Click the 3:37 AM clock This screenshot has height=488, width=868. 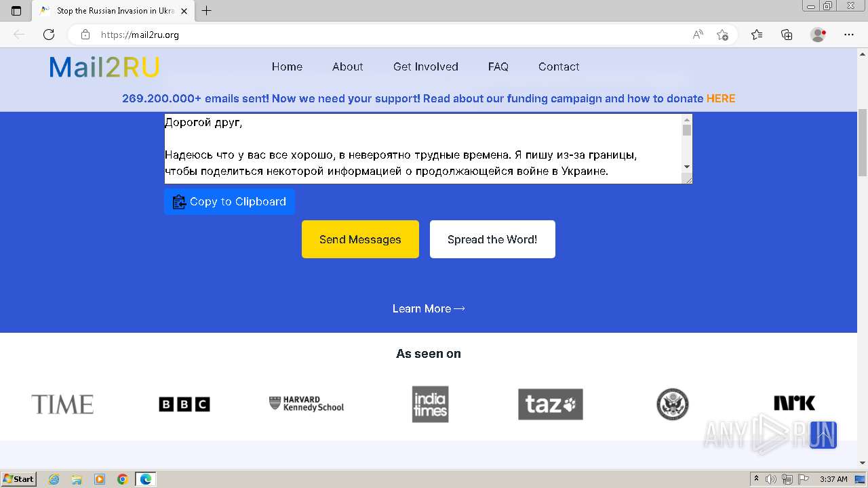click(x=833, y=479)
